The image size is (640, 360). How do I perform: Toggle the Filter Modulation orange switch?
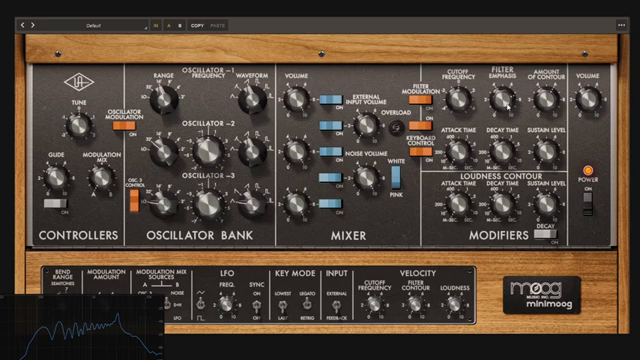[420, 99]
